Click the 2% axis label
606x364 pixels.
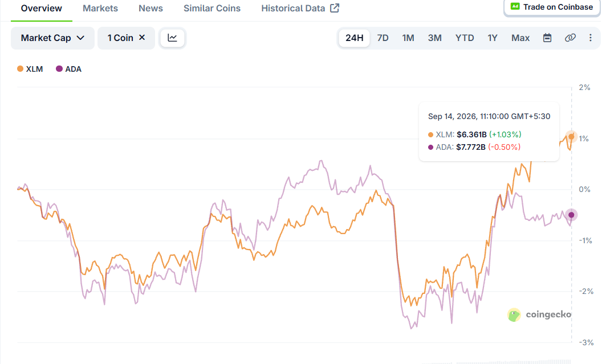point(584,88)
